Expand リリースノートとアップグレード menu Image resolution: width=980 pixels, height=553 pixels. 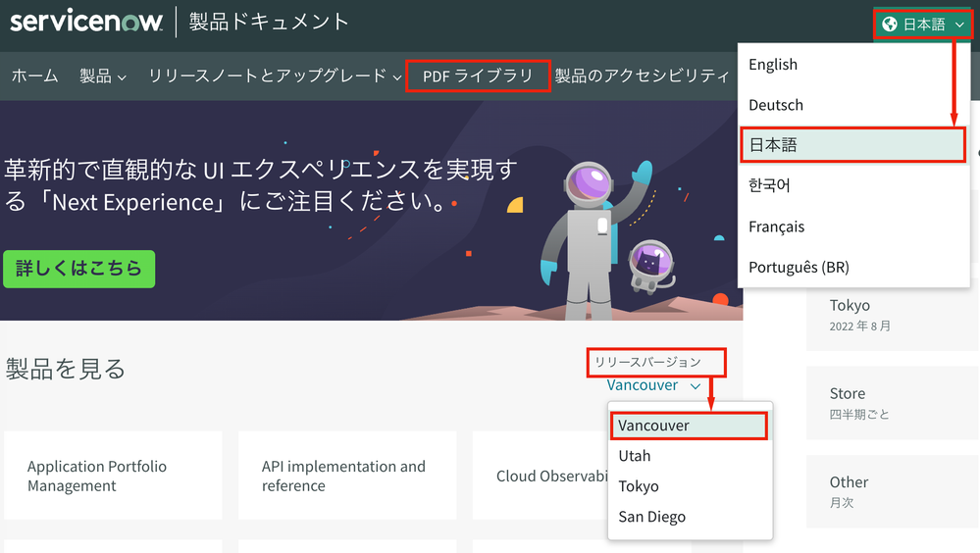(x=275, y=76)
